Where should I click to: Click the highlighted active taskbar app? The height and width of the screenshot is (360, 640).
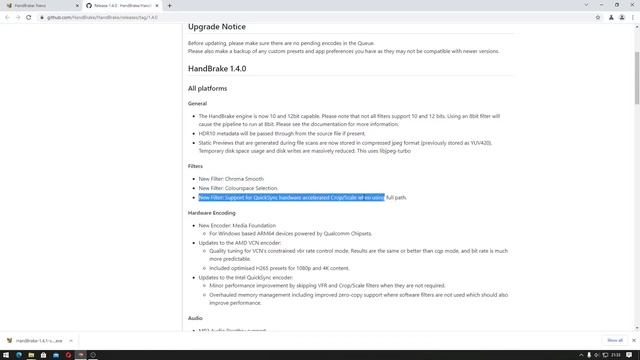coord(81,355)
